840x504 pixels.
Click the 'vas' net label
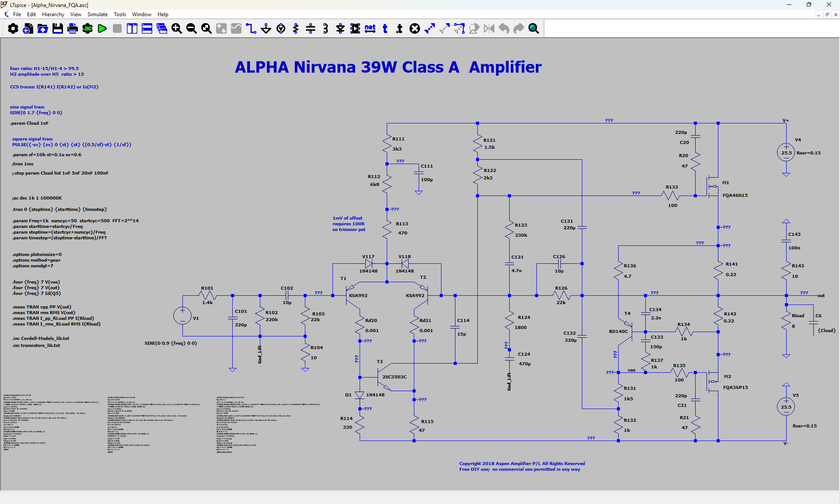[x=631, y=370]
